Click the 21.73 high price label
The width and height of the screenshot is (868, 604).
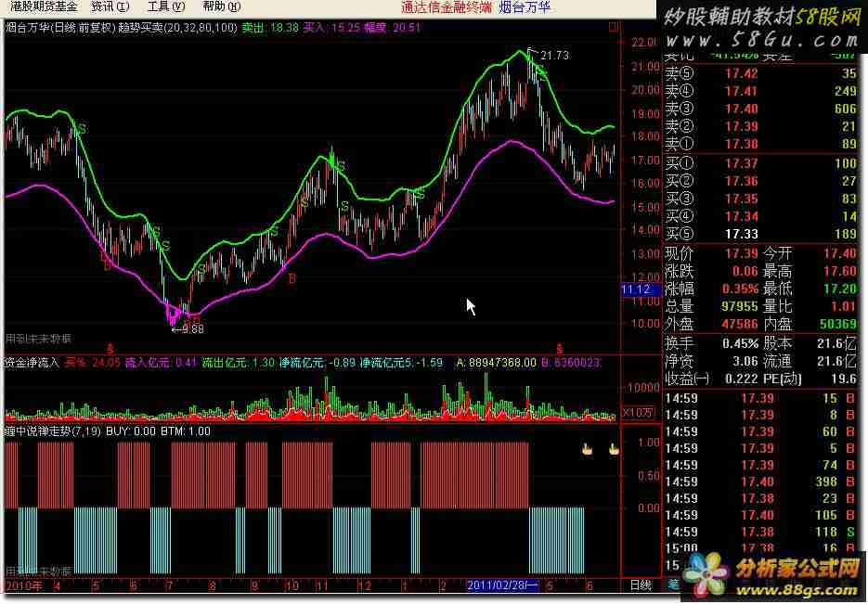click(554, 56)
